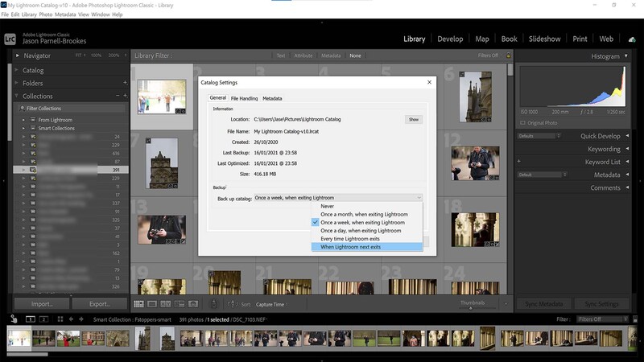Expand the Folders panel
644x362 pixels.
17,83
